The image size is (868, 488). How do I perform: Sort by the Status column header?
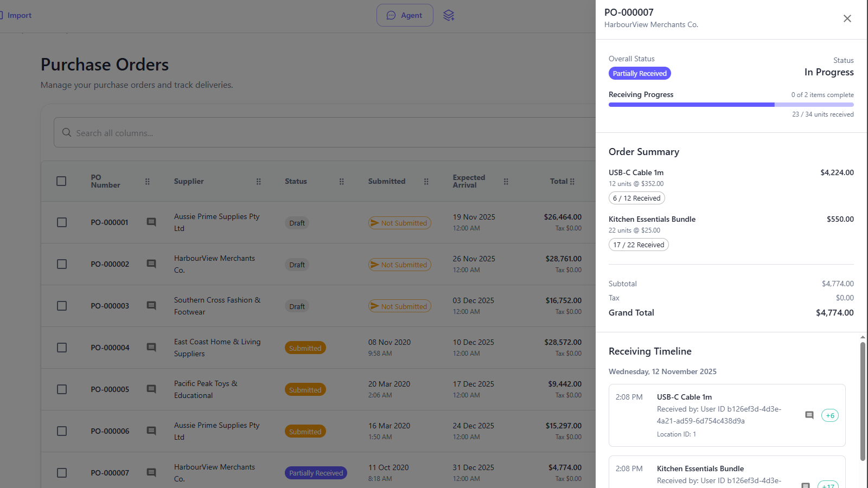click(296, 181)
